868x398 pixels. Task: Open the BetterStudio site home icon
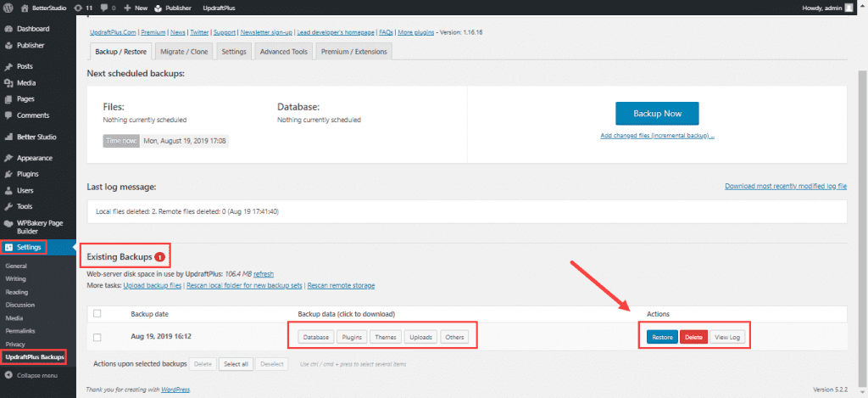25,8
